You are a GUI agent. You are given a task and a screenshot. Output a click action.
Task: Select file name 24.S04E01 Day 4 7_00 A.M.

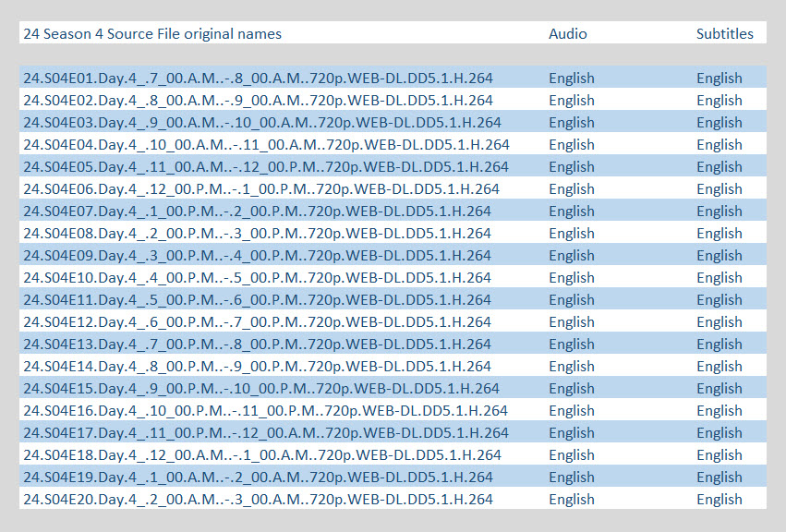click(x=258, y=79)
